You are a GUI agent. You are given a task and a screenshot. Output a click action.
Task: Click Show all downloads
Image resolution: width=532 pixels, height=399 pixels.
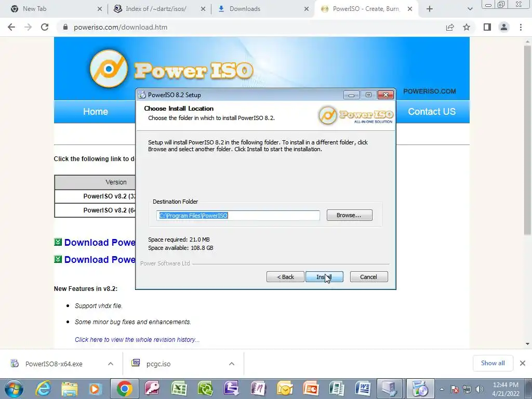point(493,363)
